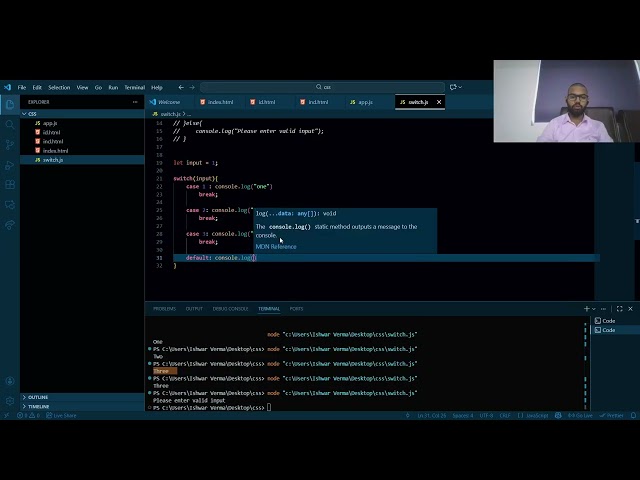Open the Copilot chat icon in title bar
Screen dimensions: 640x480
pyautogui.click(x=453, y=87)
